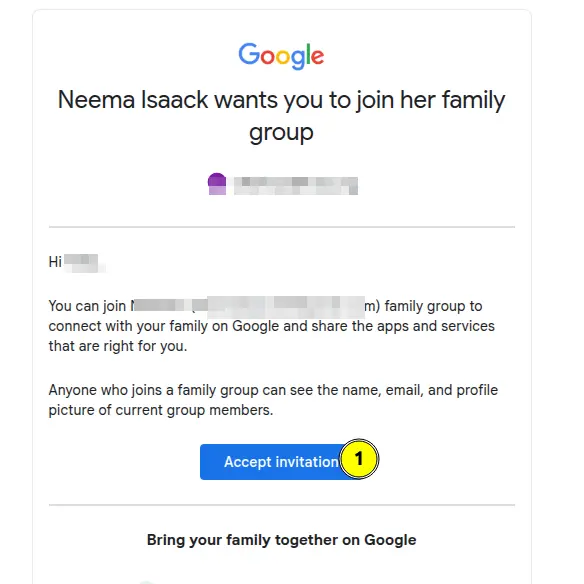The image size is (584, 584).
Task: Click the 'You can join' paragraph start
Action: (x=88, y=306)
